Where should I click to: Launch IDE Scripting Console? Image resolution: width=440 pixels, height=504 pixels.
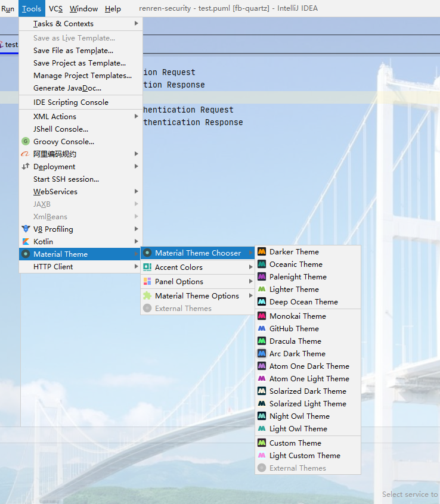tap(71, 102)
